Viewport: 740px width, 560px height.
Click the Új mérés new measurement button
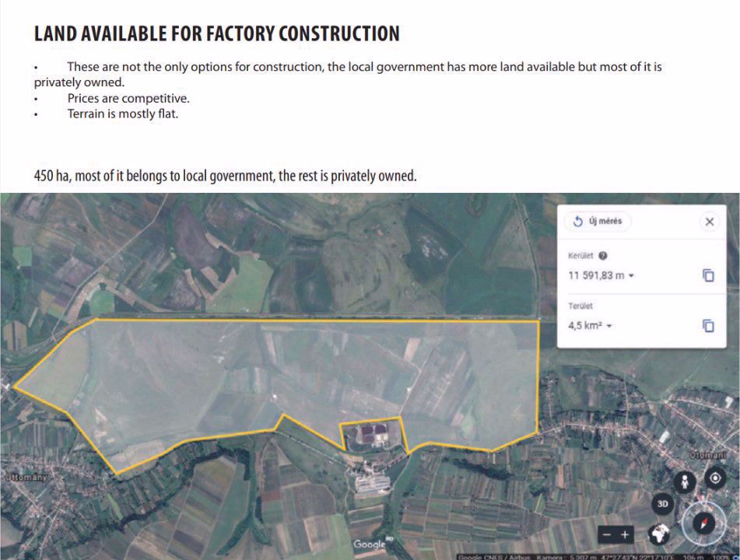(x=598, y=221)
